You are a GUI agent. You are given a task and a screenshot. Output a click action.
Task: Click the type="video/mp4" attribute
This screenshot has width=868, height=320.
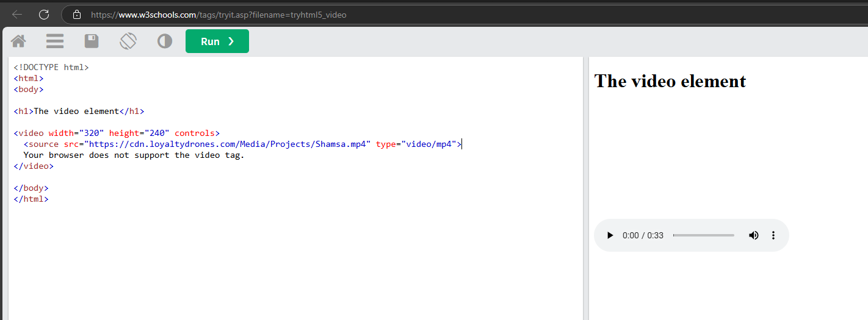pos(416,144)
